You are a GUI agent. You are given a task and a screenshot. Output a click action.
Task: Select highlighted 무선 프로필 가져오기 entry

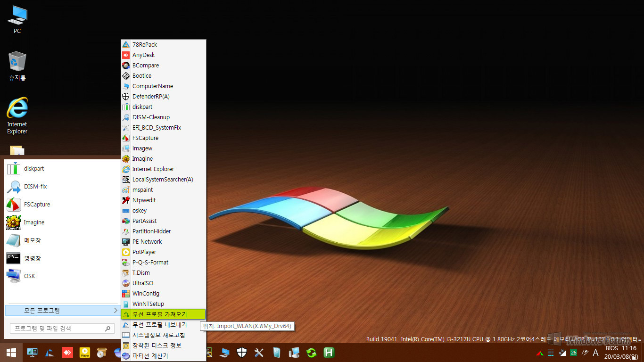click(164, 314)
